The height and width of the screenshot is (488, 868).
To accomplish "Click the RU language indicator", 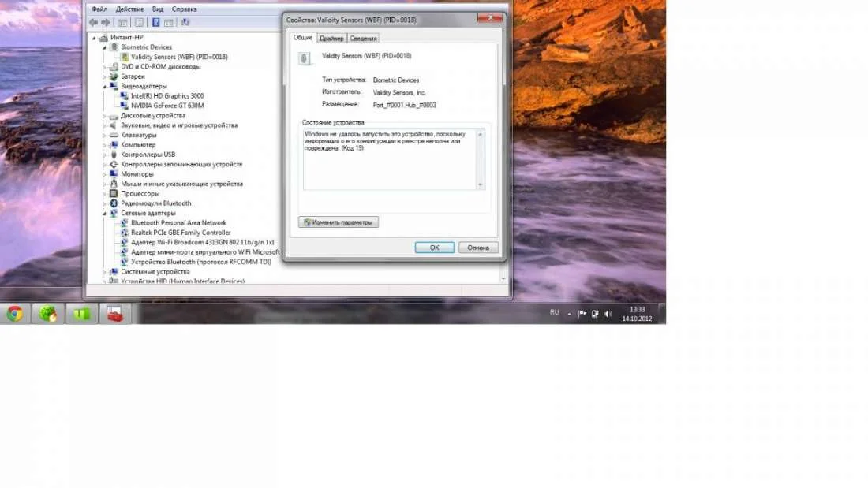I will 554,313.
